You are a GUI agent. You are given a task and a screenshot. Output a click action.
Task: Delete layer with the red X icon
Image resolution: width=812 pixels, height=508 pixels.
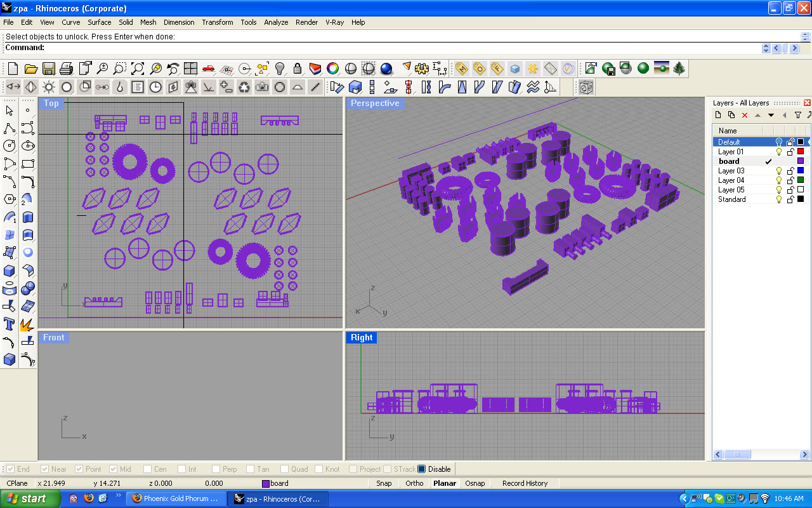(745, 115)
